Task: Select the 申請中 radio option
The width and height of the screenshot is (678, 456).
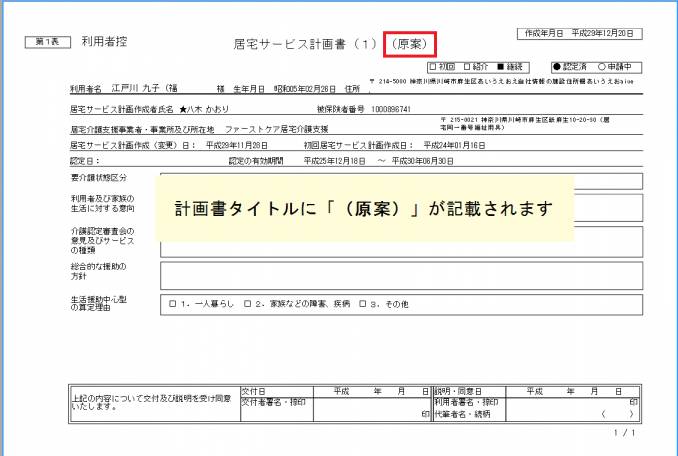Action: pyautogui.click(x=603, y=68)
